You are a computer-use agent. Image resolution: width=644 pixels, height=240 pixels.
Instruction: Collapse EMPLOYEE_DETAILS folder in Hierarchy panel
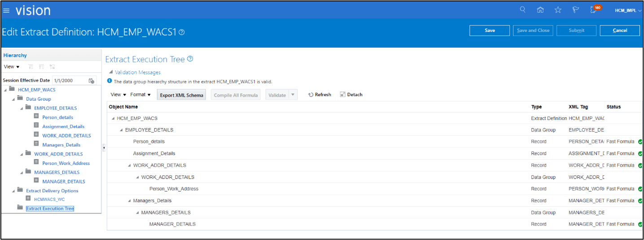22,108
